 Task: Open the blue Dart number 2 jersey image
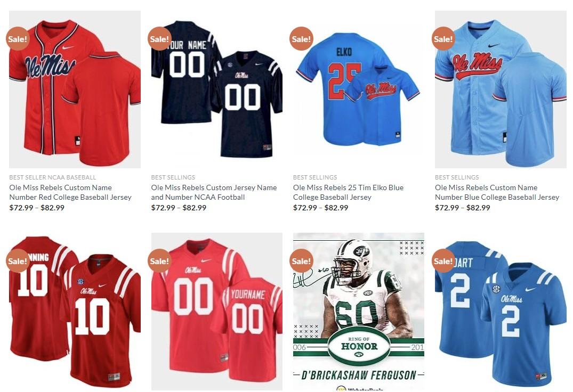pyautogui.click(x=501, y=312)
